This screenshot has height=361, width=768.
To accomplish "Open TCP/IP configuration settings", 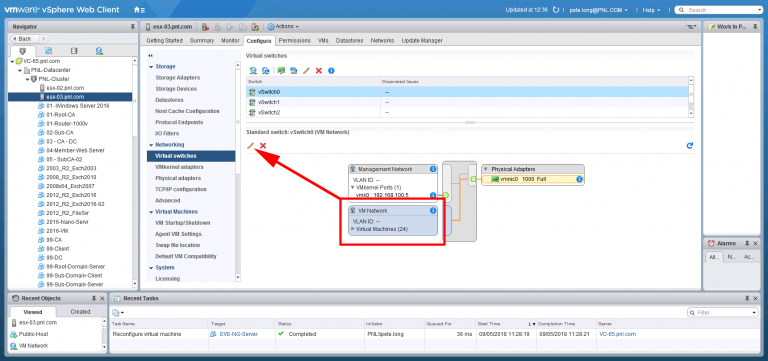I will pyautogui.click(x=181, y=190).
